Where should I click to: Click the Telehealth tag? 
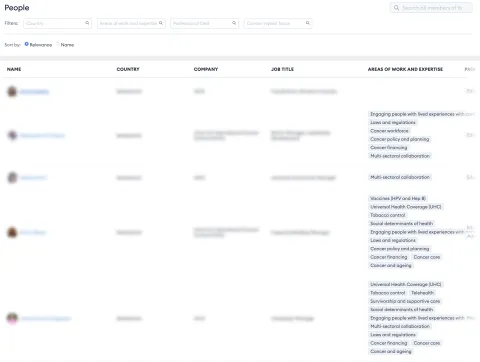click(422, 293)
